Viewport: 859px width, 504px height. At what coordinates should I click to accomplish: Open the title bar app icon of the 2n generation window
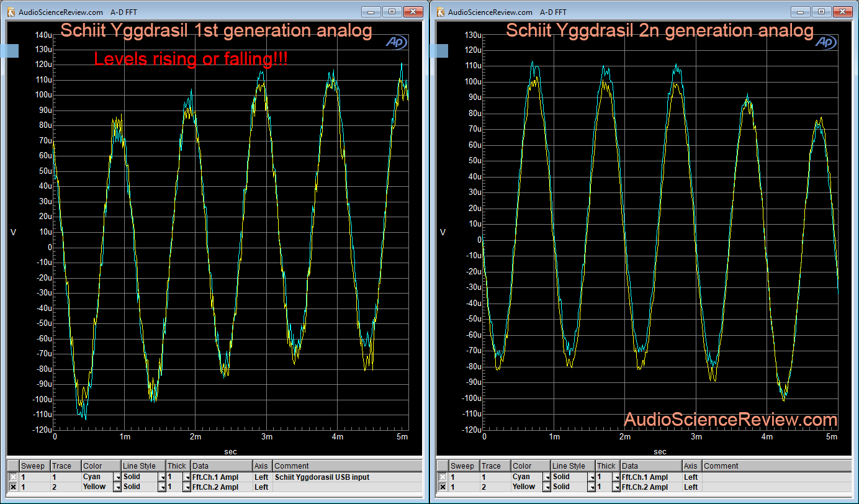pos(441,12)
